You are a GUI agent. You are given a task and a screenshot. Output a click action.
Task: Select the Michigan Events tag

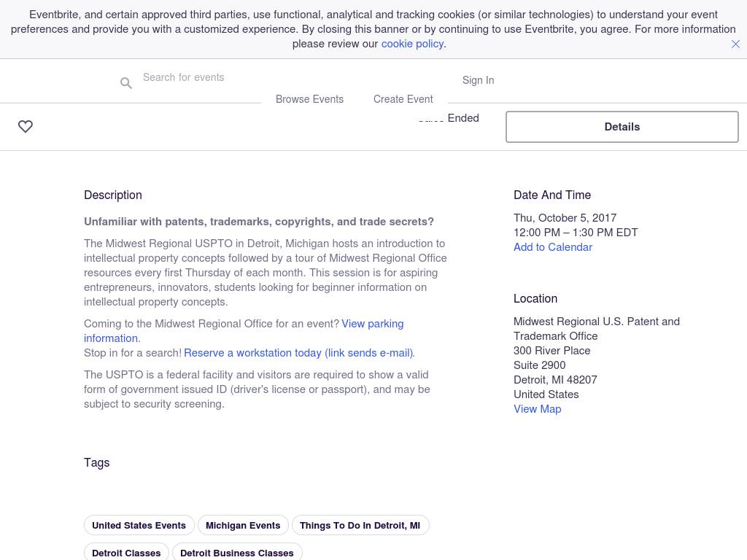(243, 526)
